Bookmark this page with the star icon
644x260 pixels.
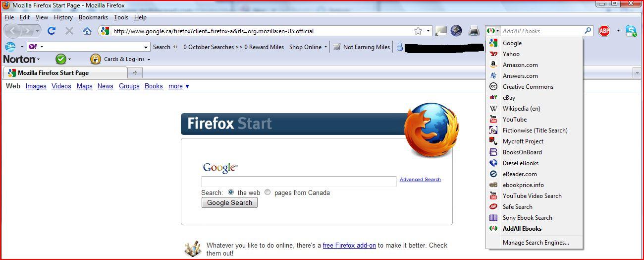pos(418,31)
